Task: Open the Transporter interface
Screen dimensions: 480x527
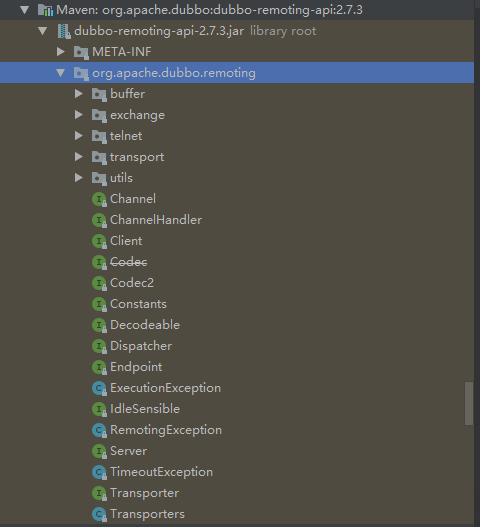Action: (x=144, y=493)
